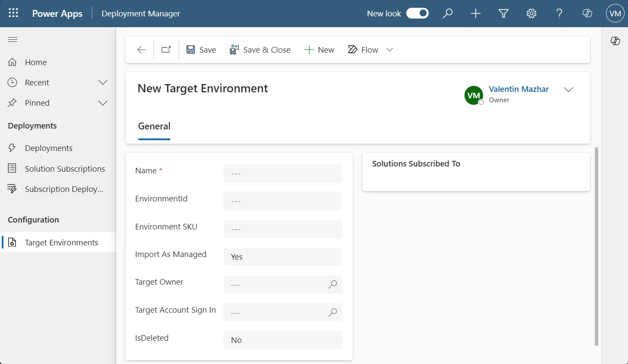The image size is (628, 364).
Task: Click the Save button label
Action: tap(207, 50)
